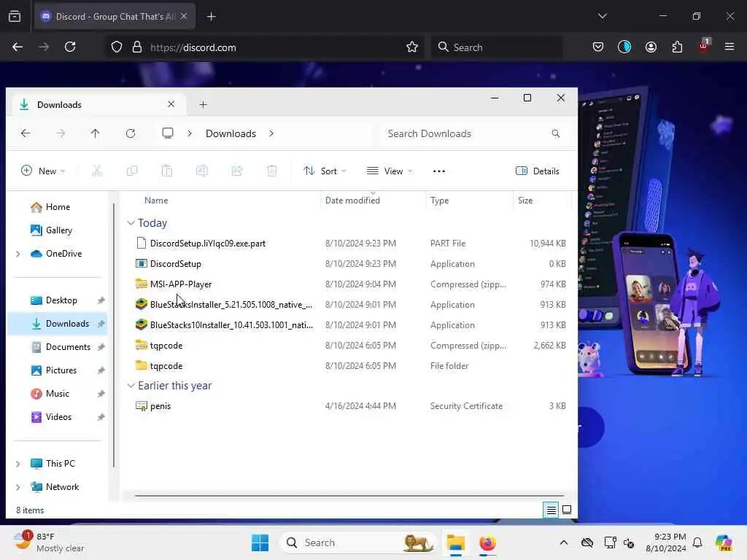747x560 pixels.
Task: Open the Firefox View icon
Action: coord(15,16)
